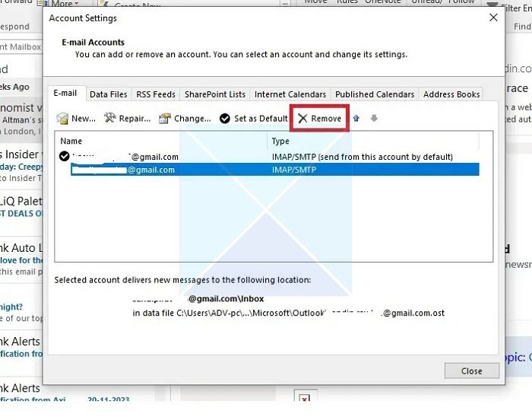Click the New account envelope icon

click(x=62, y=118)
